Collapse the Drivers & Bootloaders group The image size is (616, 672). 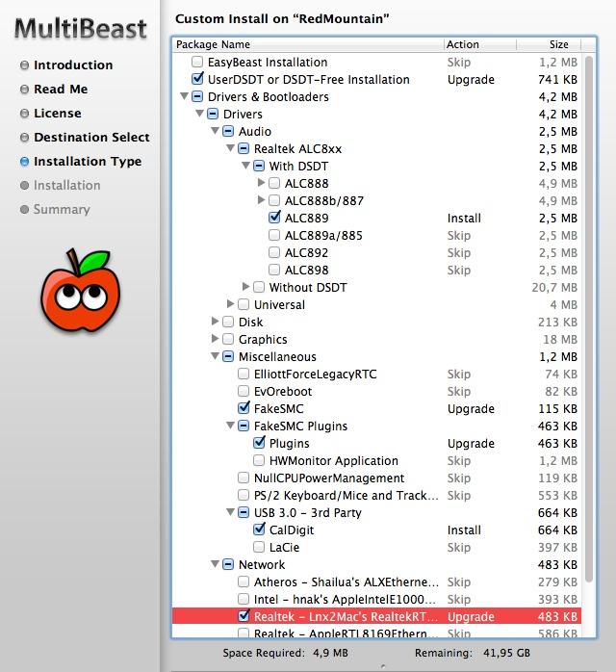click(184, 96)
